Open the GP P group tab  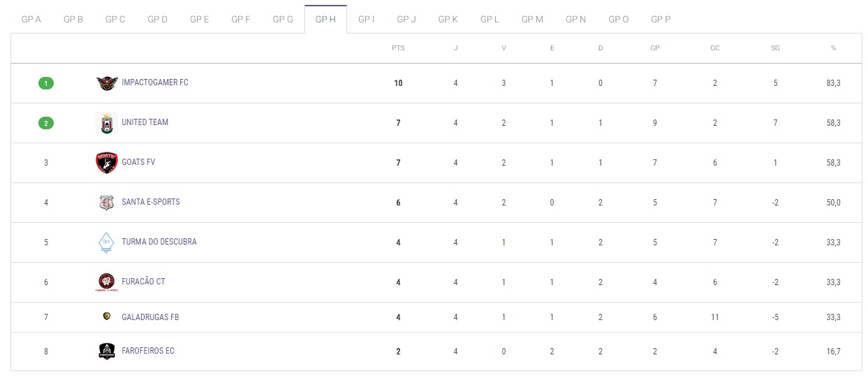(x=661, y=20)
